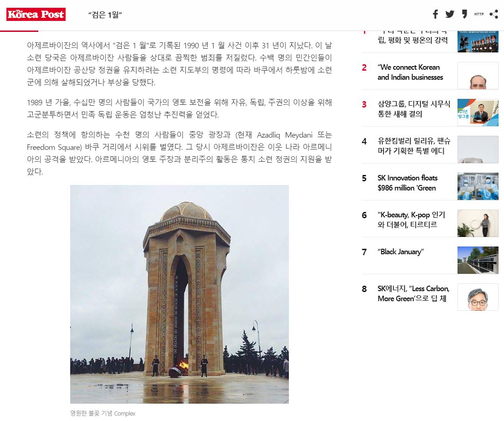Click the paragraph starting "1989 년 가을"

point(180,108)
